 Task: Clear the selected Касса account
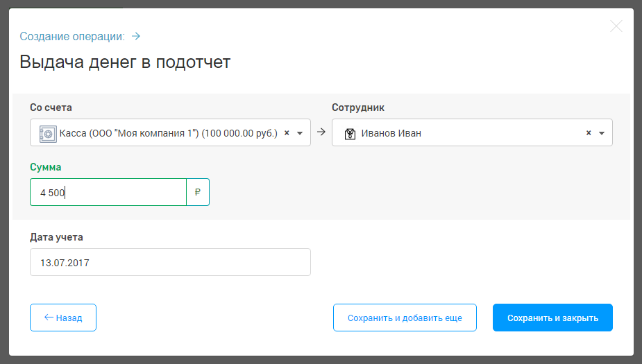[x=287, y=133]
